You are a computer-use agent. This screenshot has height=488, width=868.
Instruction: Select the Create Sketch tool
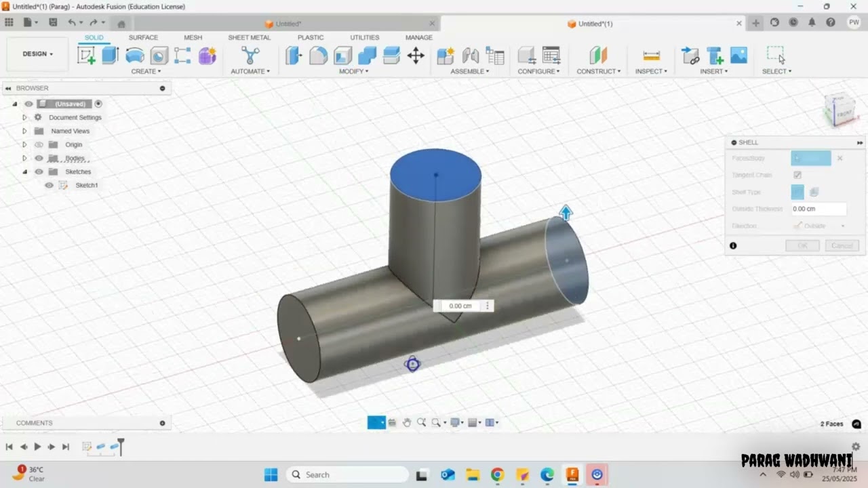click(x=86, y=56)
